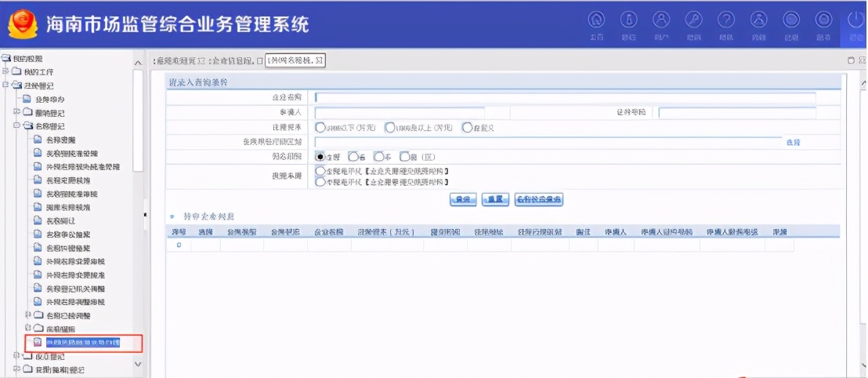Click the left input field in the second form row
The image size is (868, 378).
coord(400,113)
